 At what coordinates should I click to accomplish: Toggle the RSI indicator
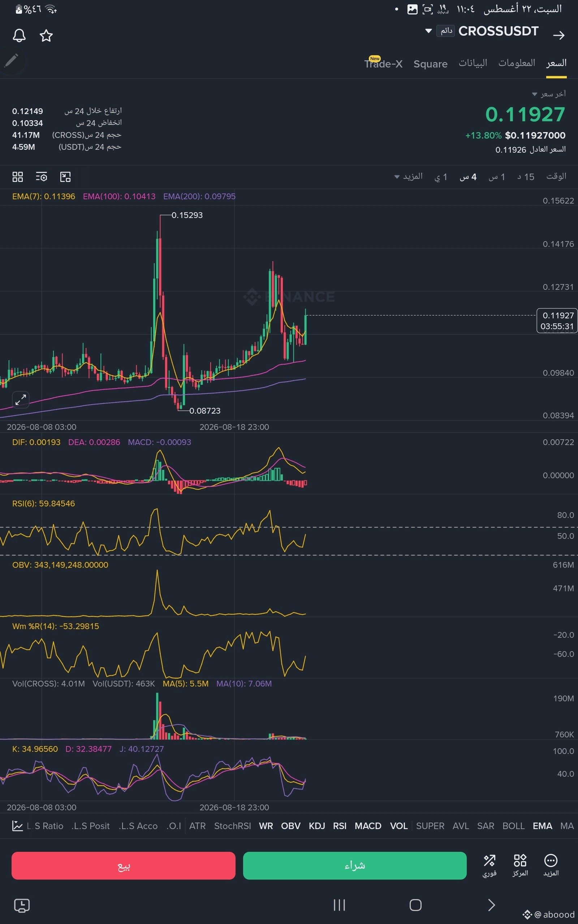340,826
